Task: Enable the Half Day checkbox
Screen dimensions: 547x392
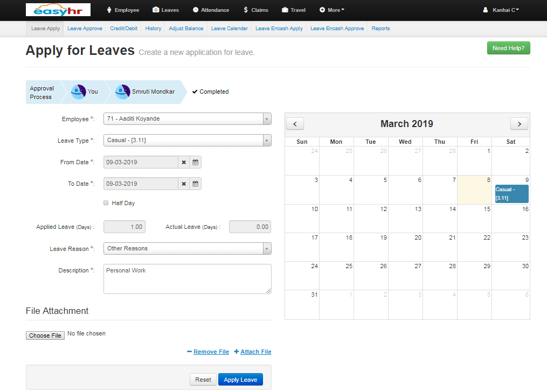Action: tap(106, 203)
